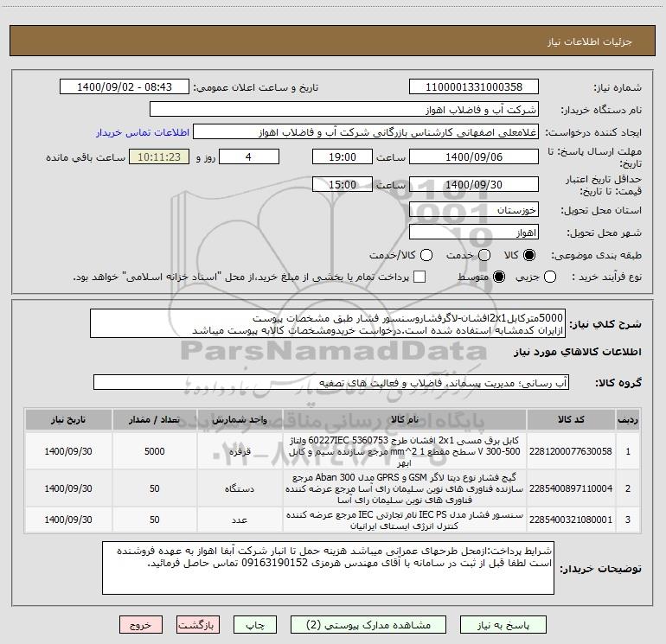666x644 pixels.
Task: Click the کابل برق مسی item name
Action: 405,451
